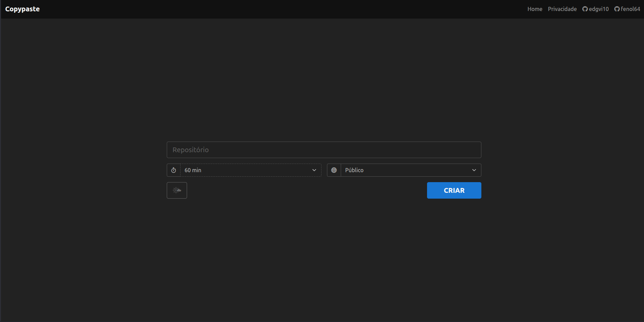The height and width of the screenshot is (322, 644).
Task: Click the Copypaste brand logo
Action: coord(22,9)
